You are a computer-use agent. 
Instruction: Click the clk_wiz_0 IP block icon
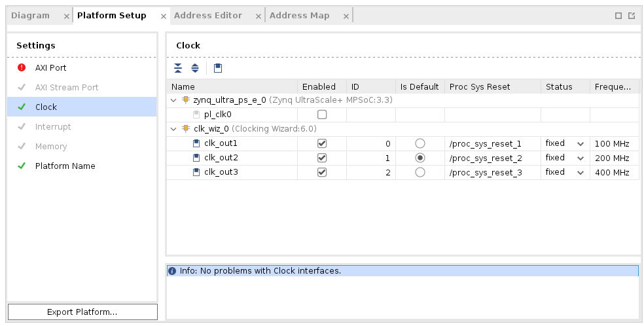186,129
